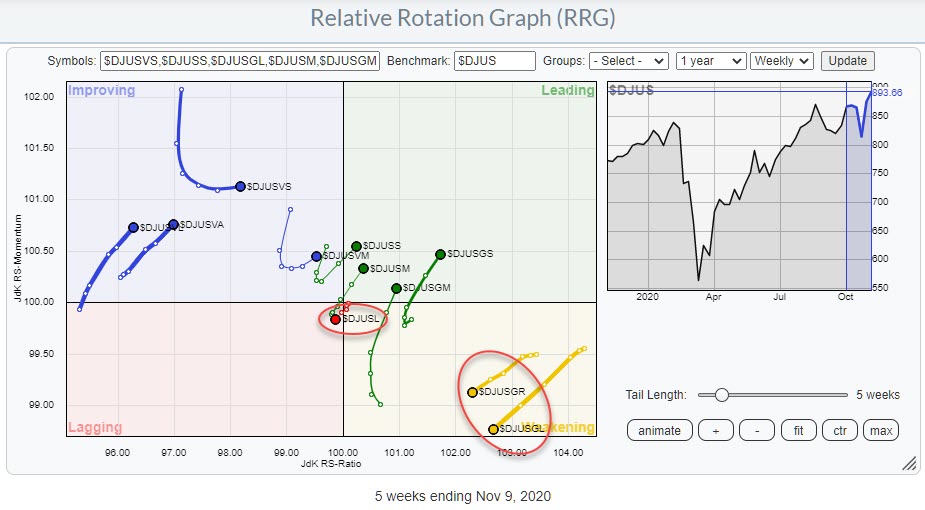Select the red $DJUSL data point
The height and width of the screenshot is (510, 925).
pos(336,319)
